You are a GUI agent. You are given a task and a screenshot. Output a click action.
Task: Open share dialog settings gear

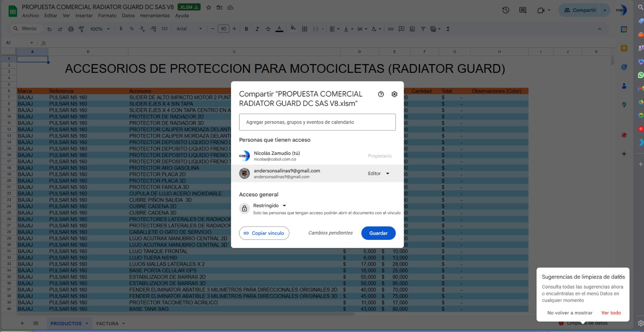click(x=394, y=94)
